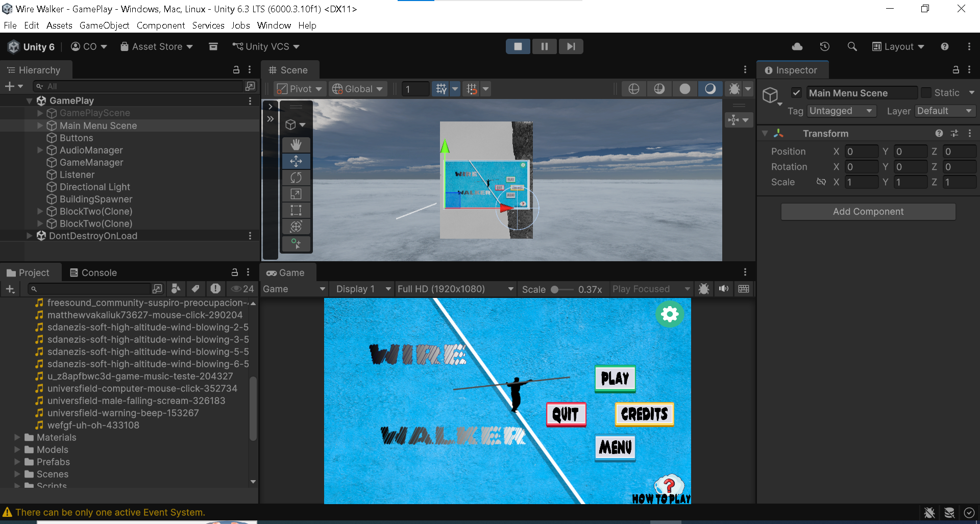Pause the running game
This screenshot has height=524, width=980.
[x=545, y=46]
